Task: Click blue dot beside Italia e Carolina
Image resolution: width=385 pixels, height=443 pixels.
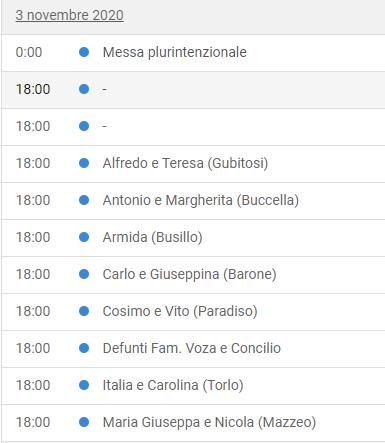Action: [84, 385]
